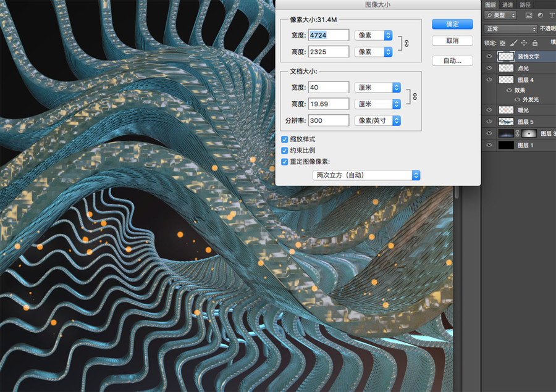Click the document size chain link icon
The image size is (556, 392).
[x=415, y=96]
